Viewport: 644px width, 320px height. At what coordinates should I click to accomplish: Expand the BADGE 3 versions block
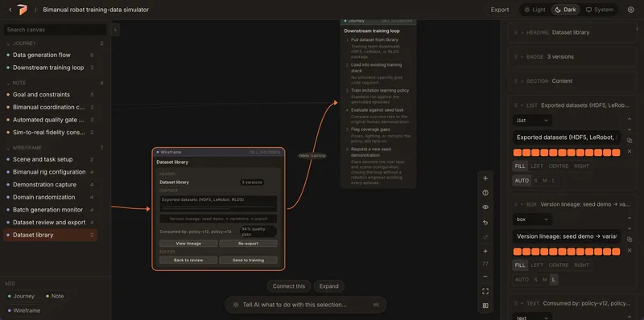(522, 56)
